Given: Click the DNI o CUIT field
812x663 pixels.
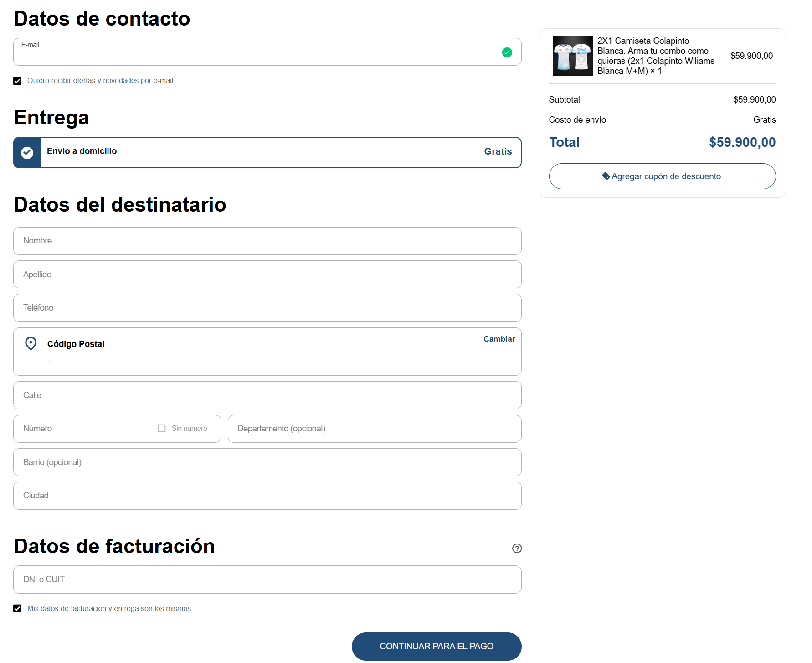Looking at the screenshot, I should pyautogui.click(x=267, y=580).
